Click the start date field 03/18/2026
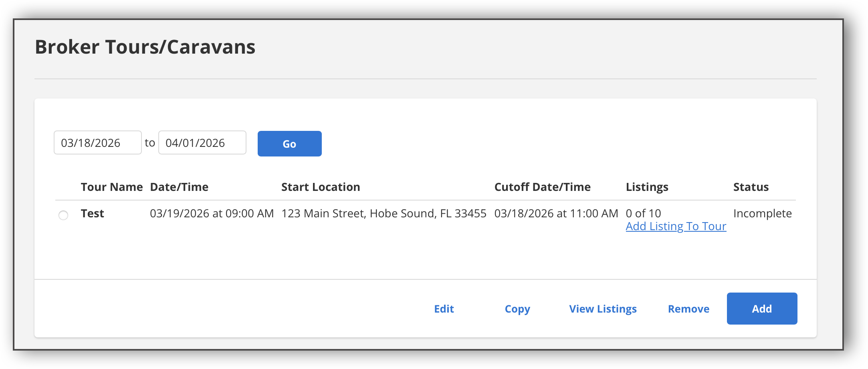This screenshot has width=868, height=369. click(98, 142)
